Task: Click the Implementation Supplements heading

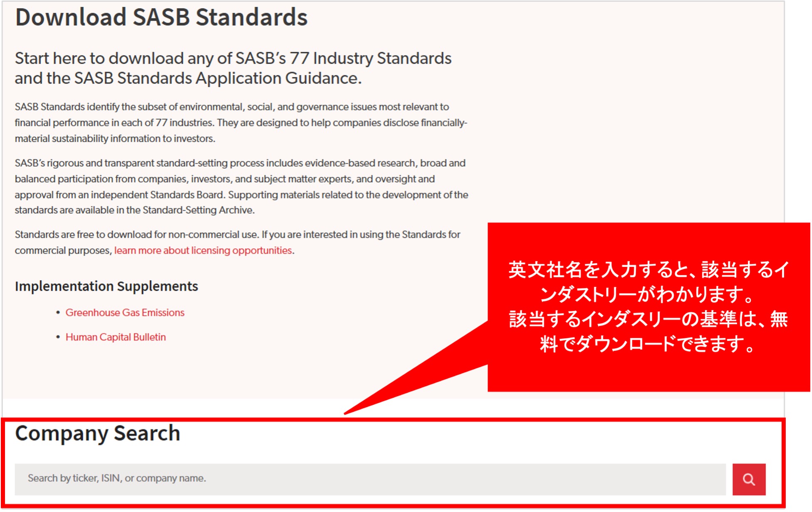Action: 106,286
